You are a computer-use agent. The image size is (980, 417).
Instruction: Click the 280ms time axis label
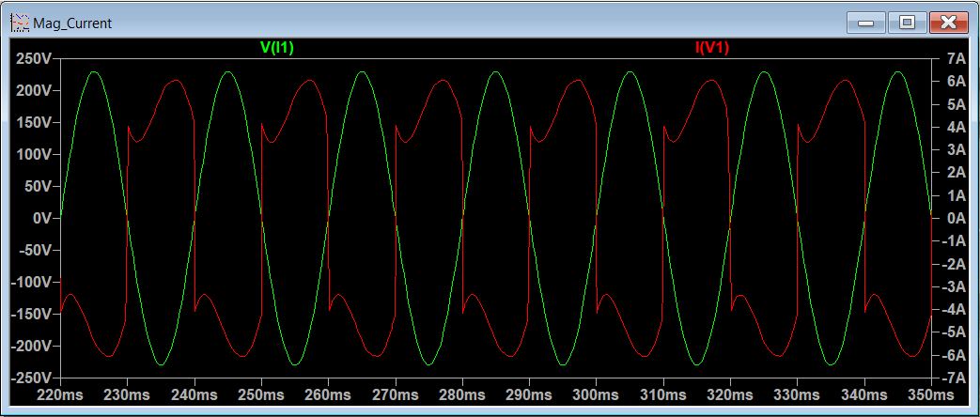[x=462, y=395]
